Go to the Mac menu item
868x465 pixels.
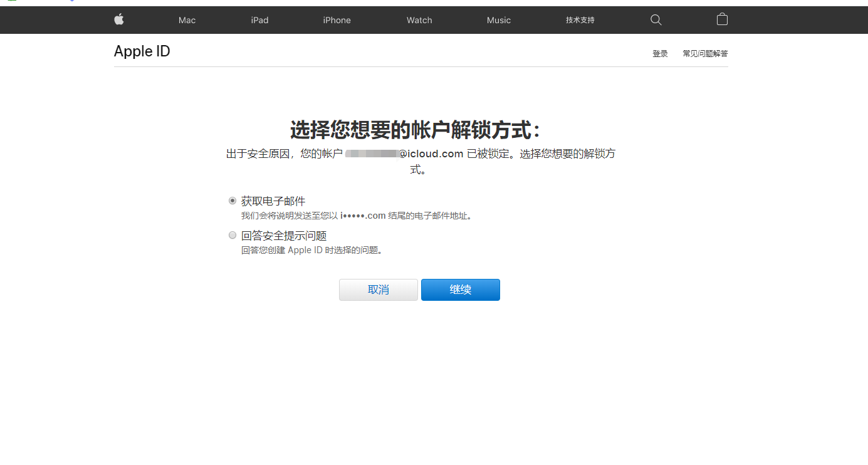coord(187,20)
